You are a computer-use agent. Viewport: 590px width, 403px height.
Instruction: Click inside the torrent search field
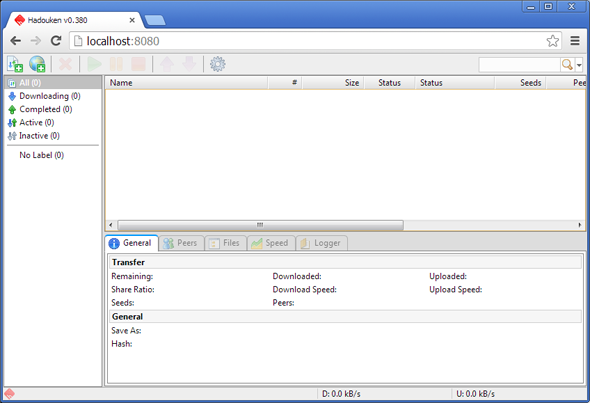[519, 65]
